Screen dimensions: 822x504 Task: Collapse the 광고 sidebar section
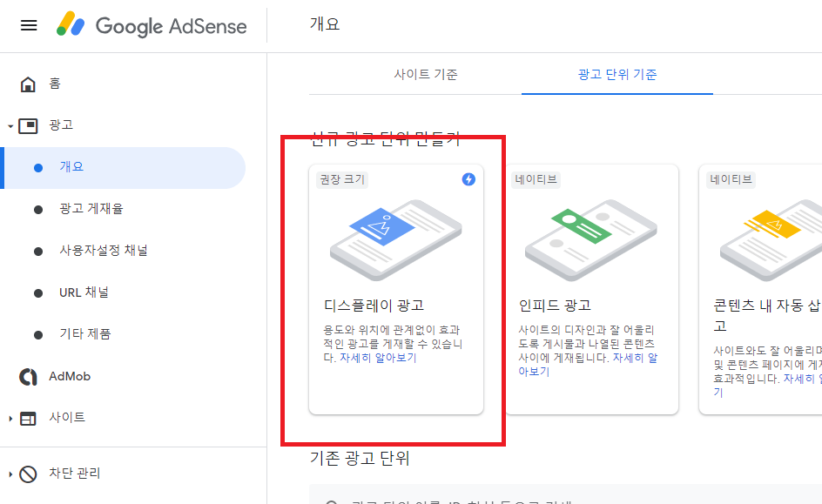[10, 124]
